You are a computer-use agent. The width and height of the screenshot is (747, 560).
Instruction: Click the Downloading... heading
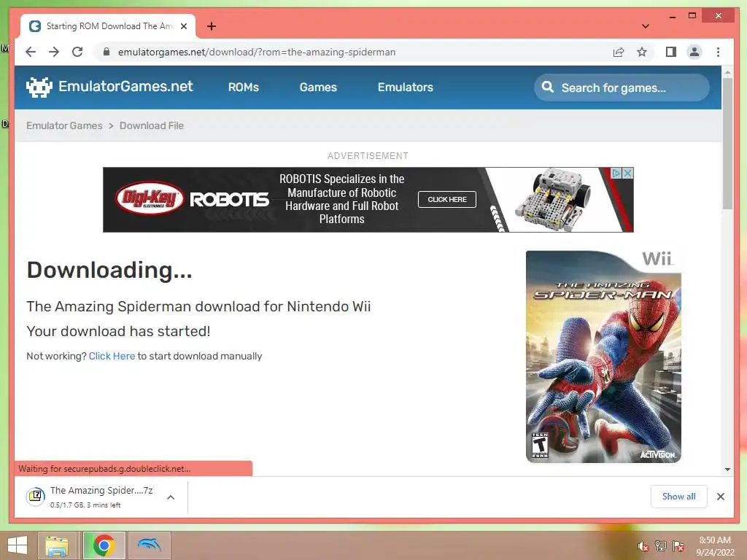click(x=109, y=270)
